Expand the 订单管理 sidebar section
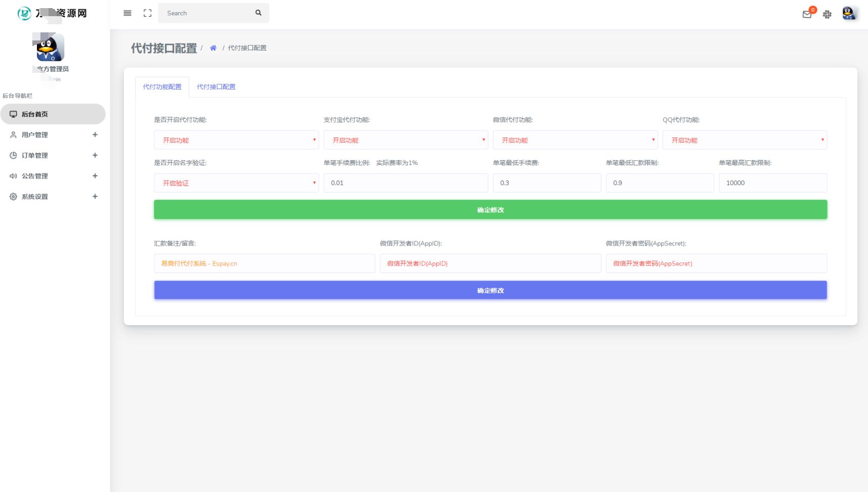Image resolution: width=868 pixels, height=492 pixels. [95, 155]
